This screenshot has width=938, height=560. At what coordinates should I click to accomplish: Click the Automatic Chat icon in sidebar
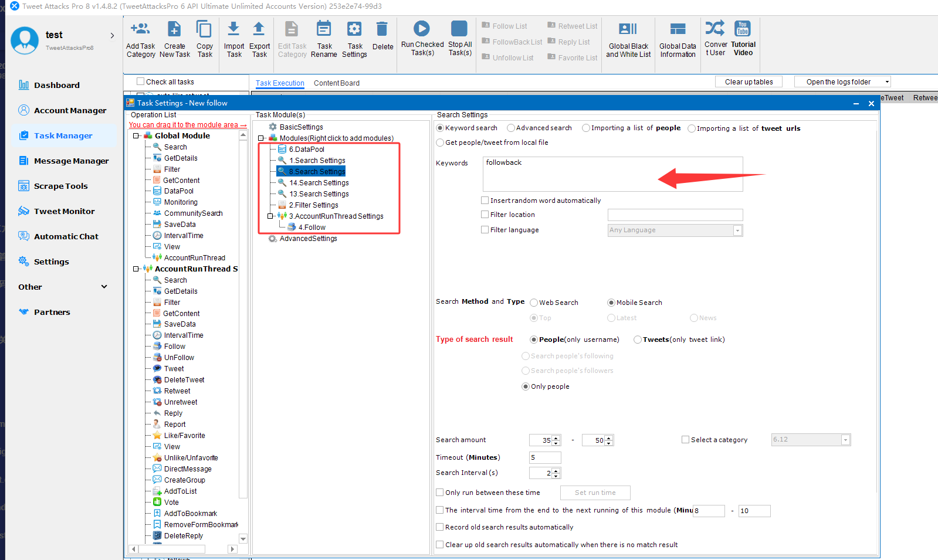[x=23, y=236]
